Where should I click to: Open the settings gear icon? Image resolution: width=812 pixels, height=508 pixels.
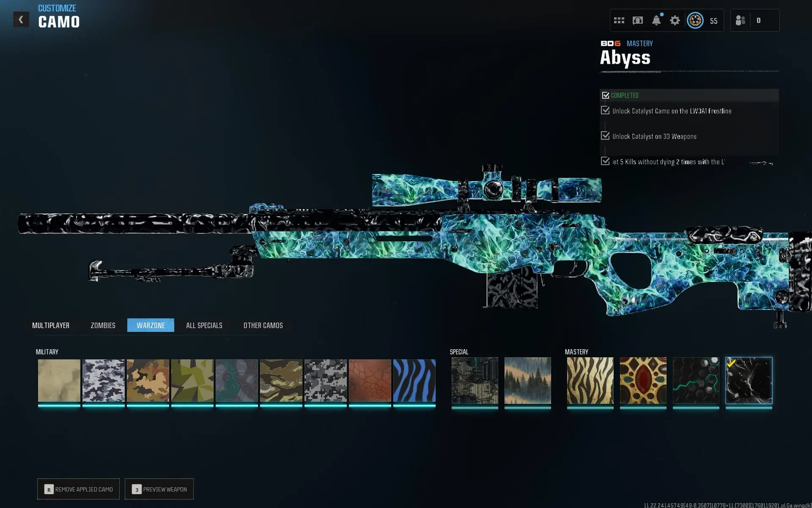point(675,20)
